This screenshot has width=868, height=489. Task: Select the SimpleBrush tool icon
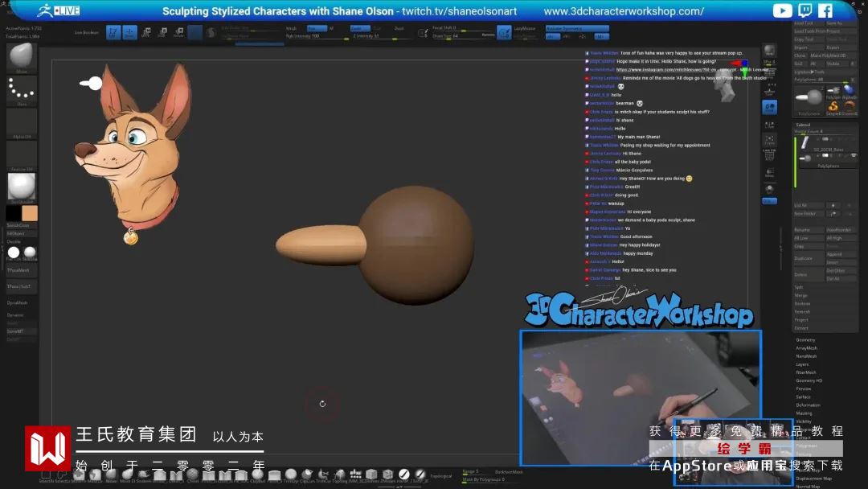833,106
